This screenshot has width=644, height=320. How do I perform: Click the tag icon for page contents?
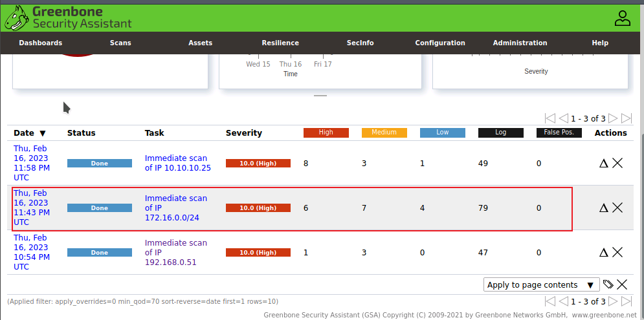[x=608, y=284]
